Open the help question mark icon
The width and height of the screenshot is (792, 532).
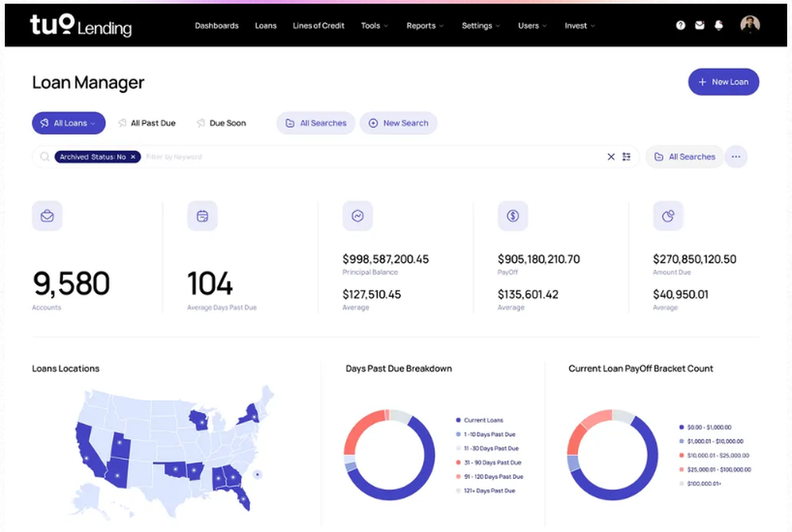pyautogui.click(x=680, y=25)
